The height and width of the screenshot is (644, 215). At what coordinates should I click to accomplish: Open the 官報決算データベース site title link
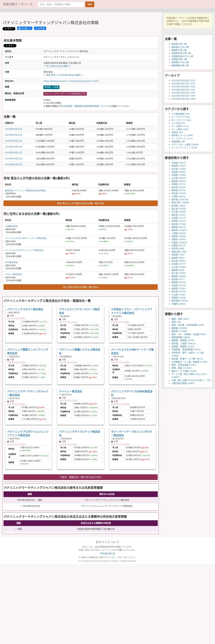click(18, 4)
